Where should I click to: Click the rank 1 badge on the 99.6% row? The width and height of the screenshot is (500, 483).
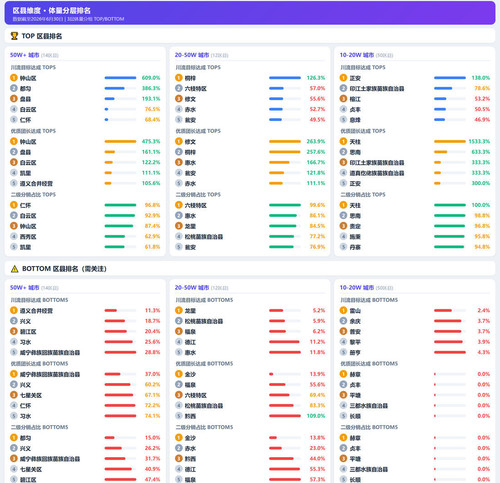[x=179, y=205]
